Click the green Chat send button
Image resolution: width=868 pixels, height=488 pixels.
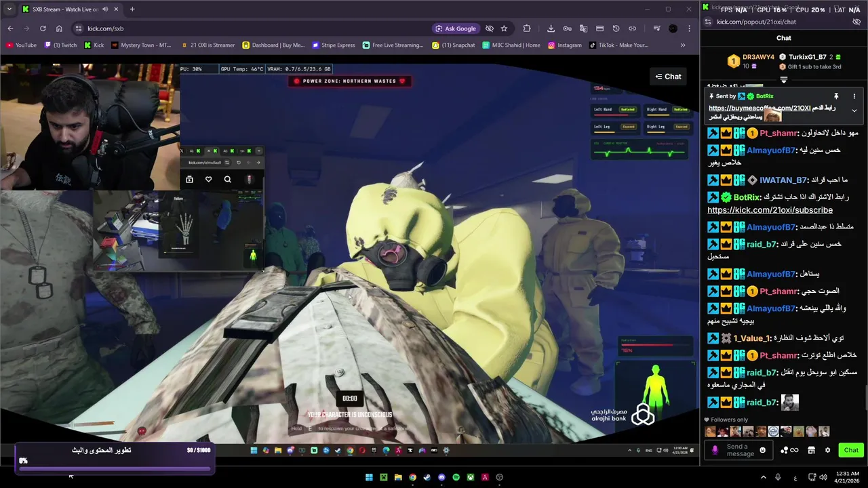pos(851,450)
